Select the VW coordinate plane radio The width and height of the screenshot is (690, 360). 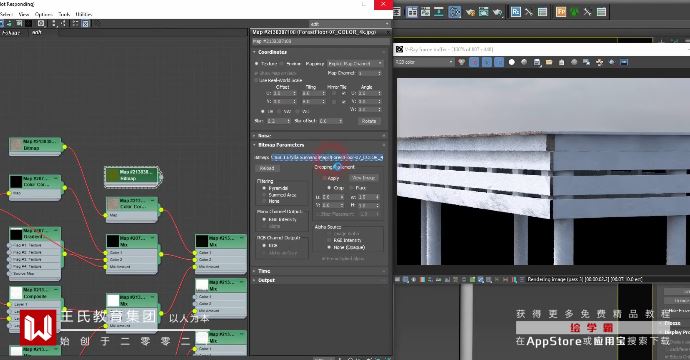(x=280, y=111)
